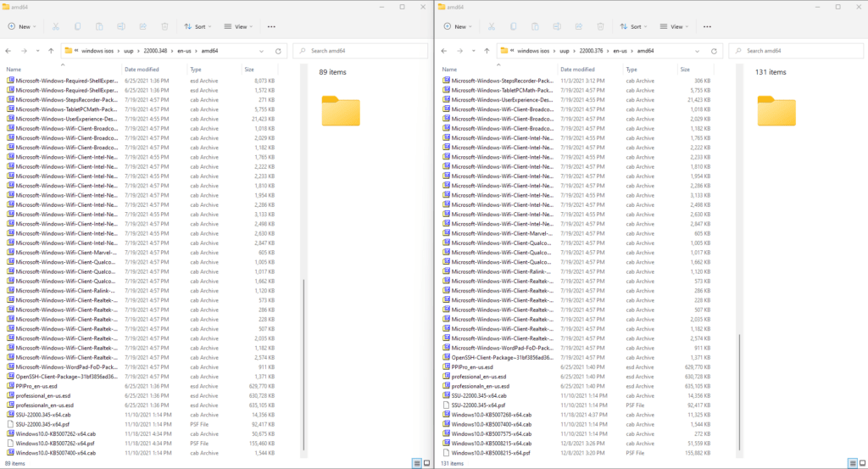Go back using left window Back arrow

pos(8,51)
